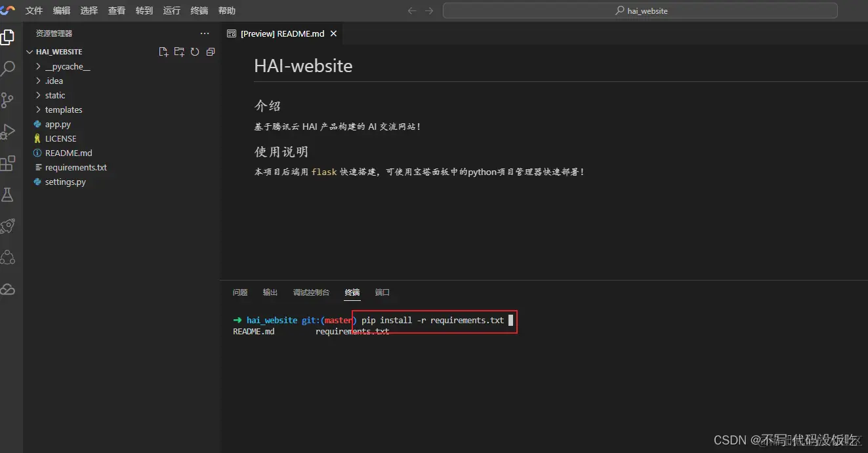
Task: Open the 帮助 menu
Action: coord(227,10)
